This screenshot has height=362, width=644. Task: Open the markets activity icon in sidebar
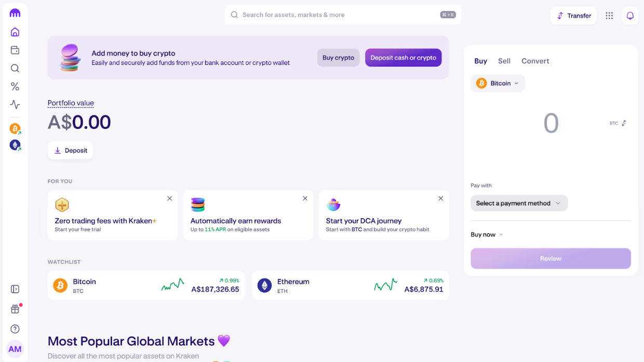[x=15, y=104]
